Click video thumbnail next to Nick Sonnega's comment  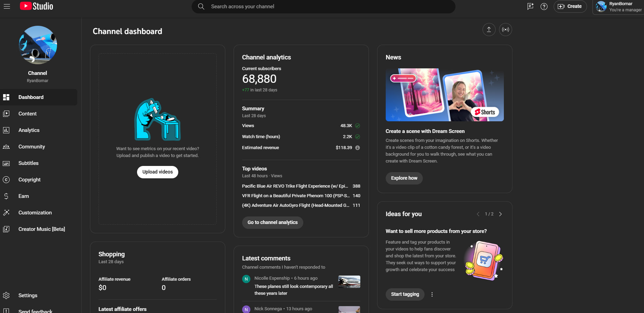(x=349, y=310)
